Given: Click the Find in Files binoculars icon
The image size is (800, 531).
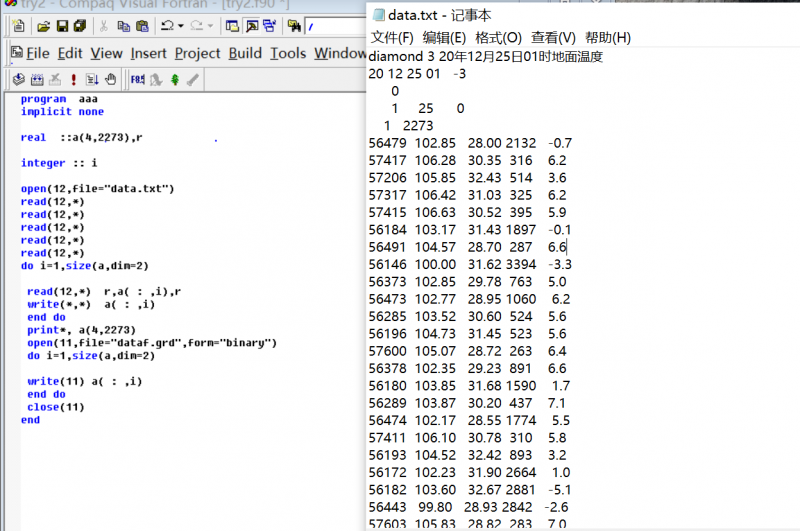Looking at the screenshot, I should click(292, 26).
